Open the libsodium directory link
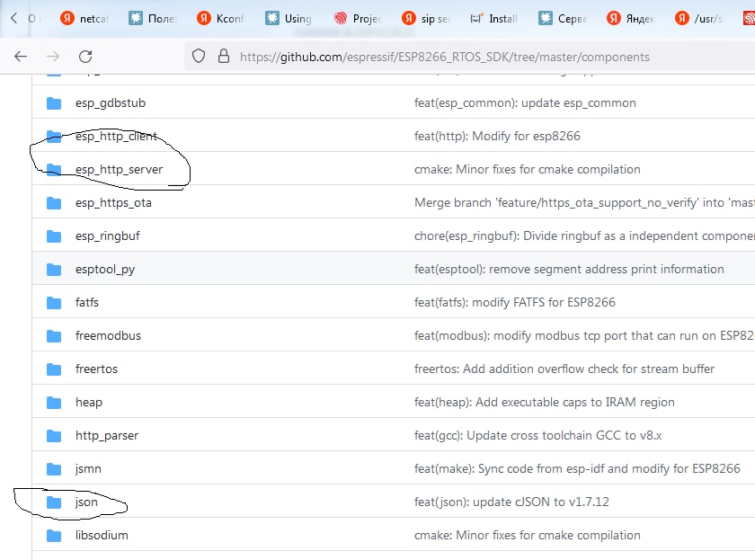Viewport: 755px width, 560px height. pos(102,535)
